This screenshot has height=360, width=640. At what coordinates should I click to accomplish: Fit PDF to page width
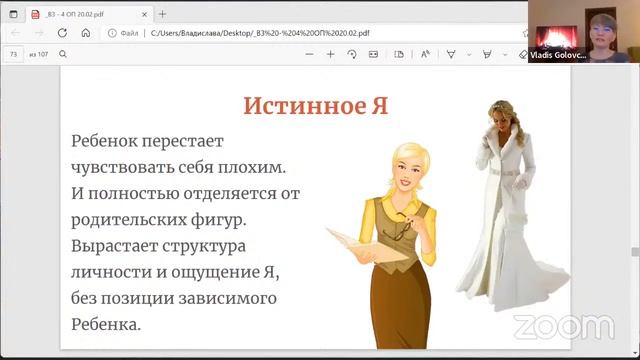[373, 54]
